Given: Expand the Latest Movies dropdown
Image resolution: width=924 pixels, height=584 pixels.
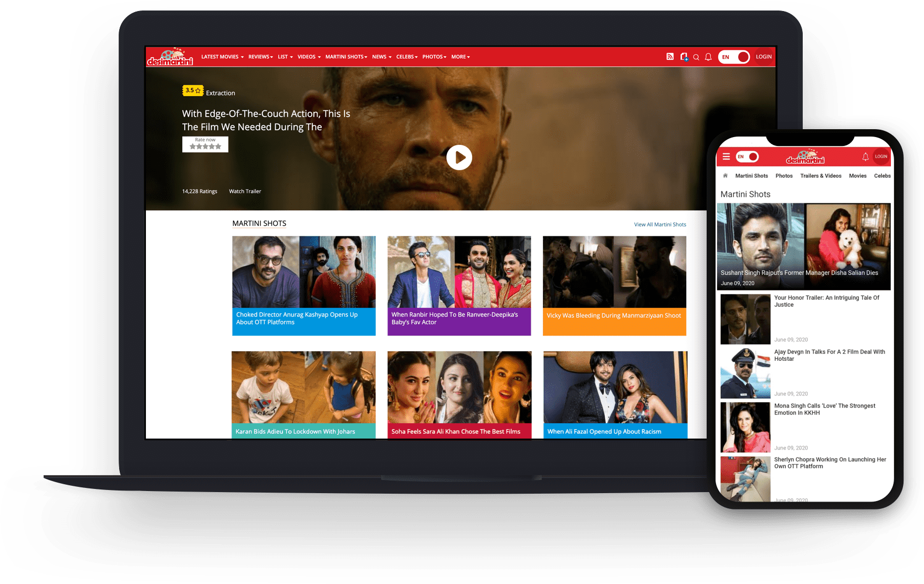Looking at the screenshot, I should pos(222,57).
